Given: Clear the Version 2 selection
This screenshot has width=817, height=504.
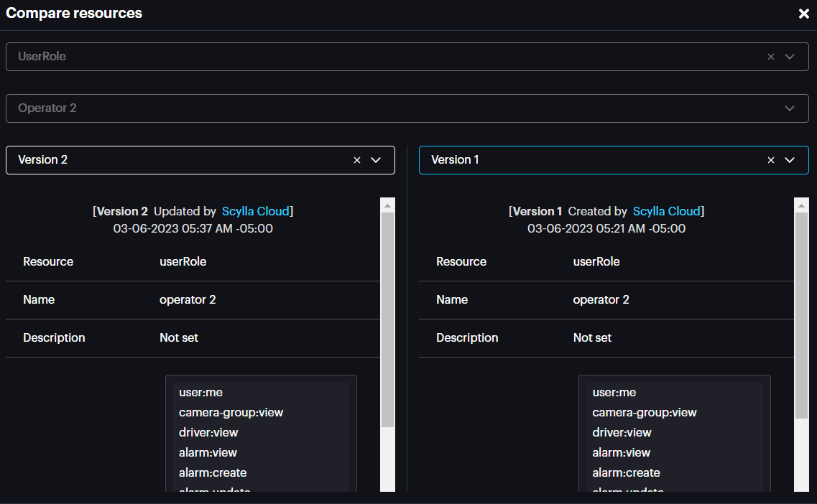Looking at the screenshot, I should 357,160.
